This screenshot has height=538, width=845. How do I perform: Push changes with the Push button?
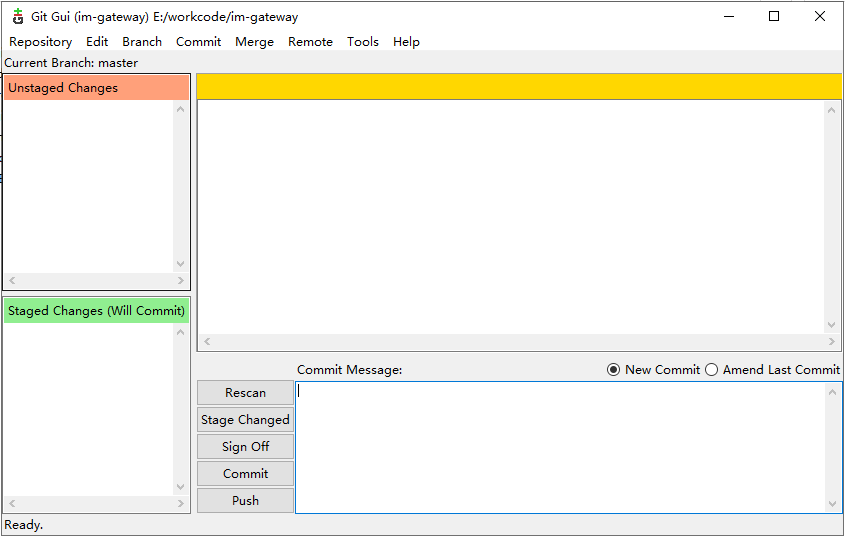(245, 501)
